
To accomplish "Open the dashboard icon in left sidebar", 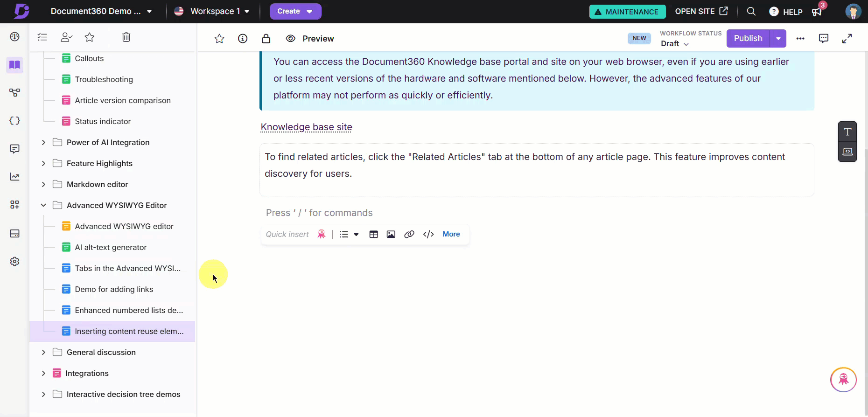I will coord(15,37).
